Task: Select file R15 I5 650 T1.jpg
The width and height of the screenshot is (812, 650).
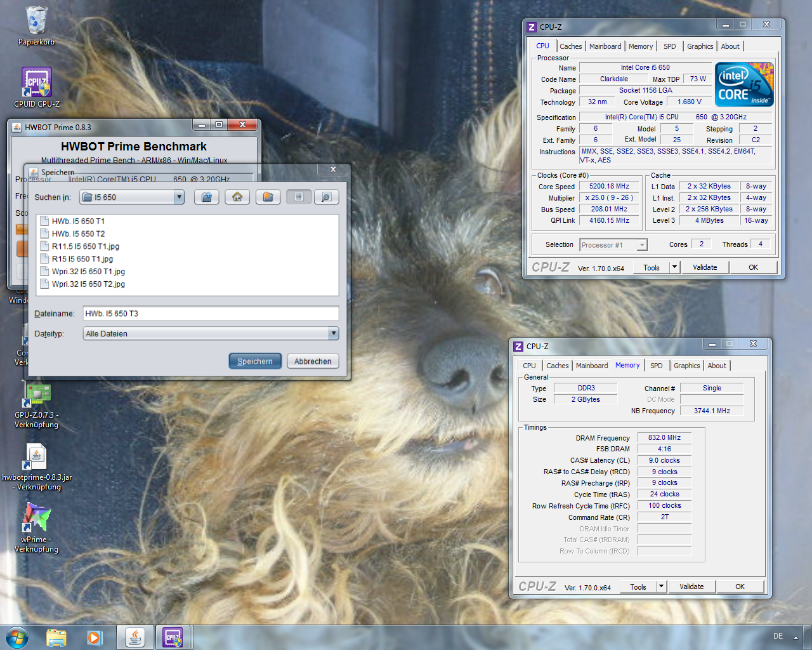Action: [77, 259]
